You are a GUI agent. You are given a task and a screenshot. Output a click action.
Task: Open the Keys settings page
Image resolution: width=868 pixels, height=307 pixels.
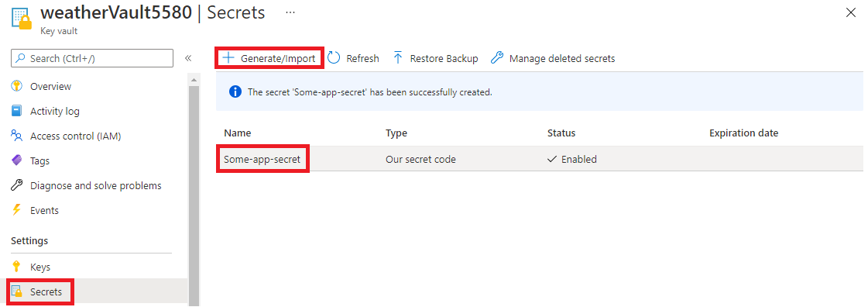point(40,267)
